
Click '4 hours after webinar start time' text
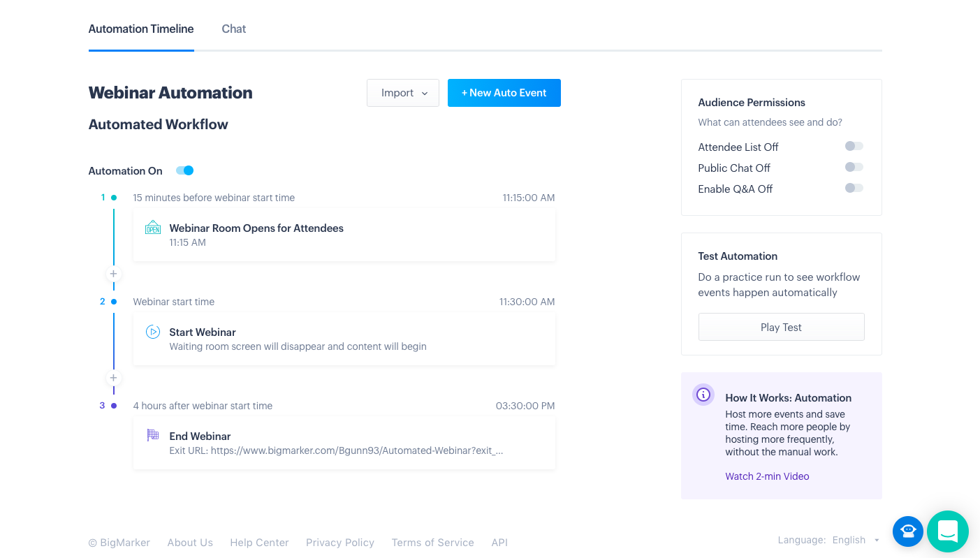click(203, 406)
